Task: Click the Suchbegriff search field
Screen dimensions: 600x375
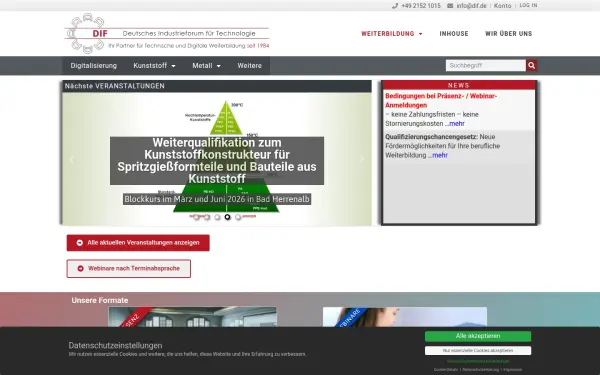Action: [486, 65]
